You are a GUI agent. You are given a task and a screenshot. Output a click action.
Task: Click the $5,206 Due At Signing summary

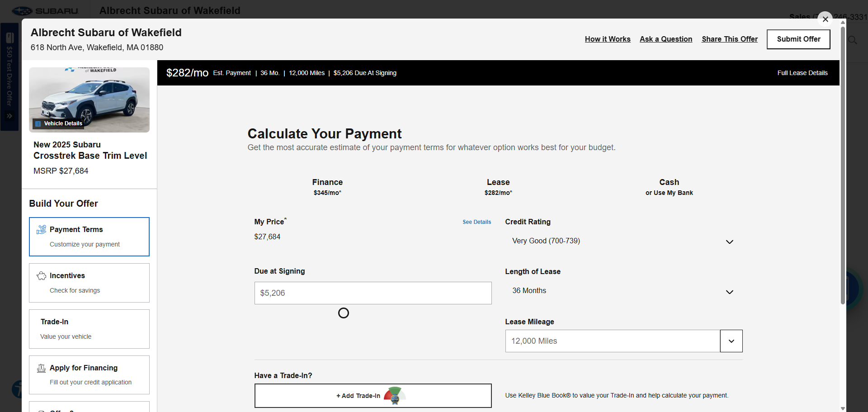pos(365,73)
